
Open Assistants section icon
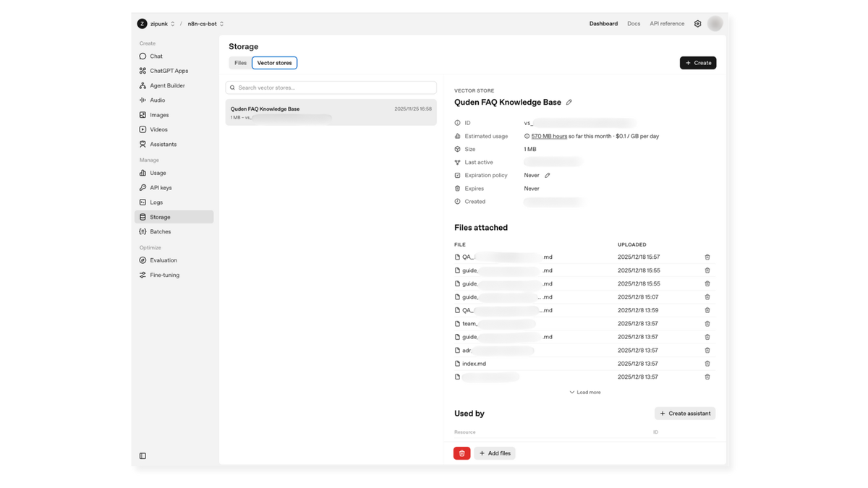[x=142, y=145]
